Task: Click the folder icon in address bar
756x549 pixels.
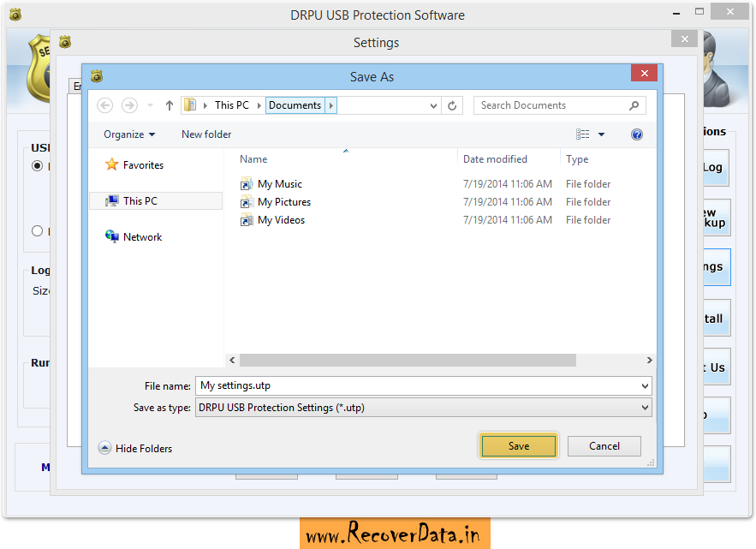Action: point(190,104)
